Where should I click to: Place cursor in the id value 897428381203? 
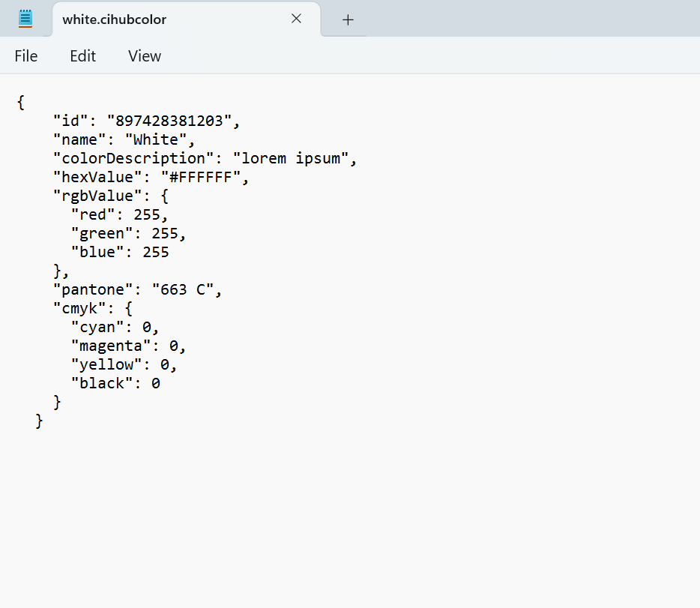169,121
